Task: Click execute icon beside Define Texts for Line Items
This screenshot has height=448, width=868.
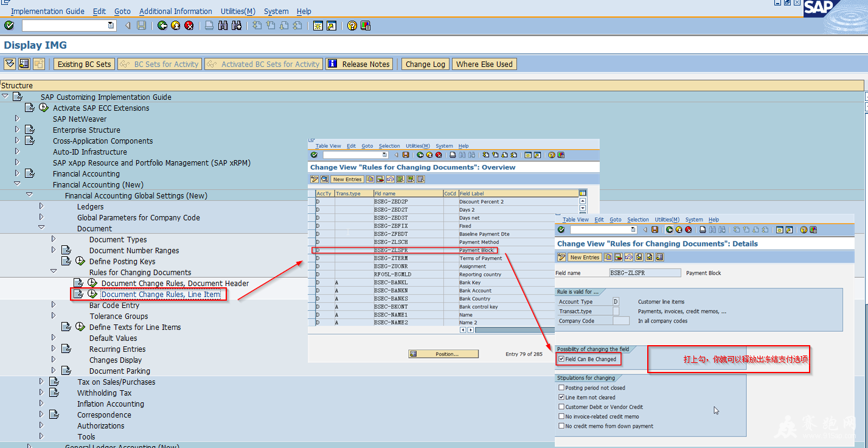Action: [x=80, y=327]
